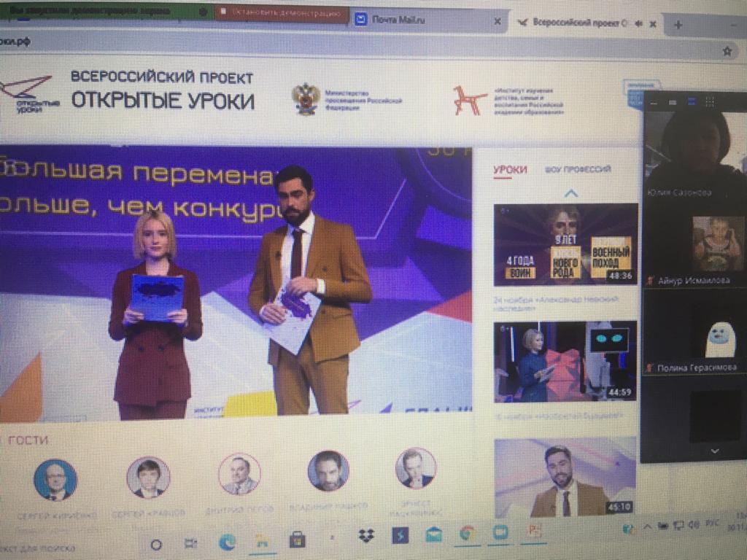This screenshot has height=560, width=747.
Task: Open guest Дмитрий Песков's avatar
Action: click(x=239, y=474)
